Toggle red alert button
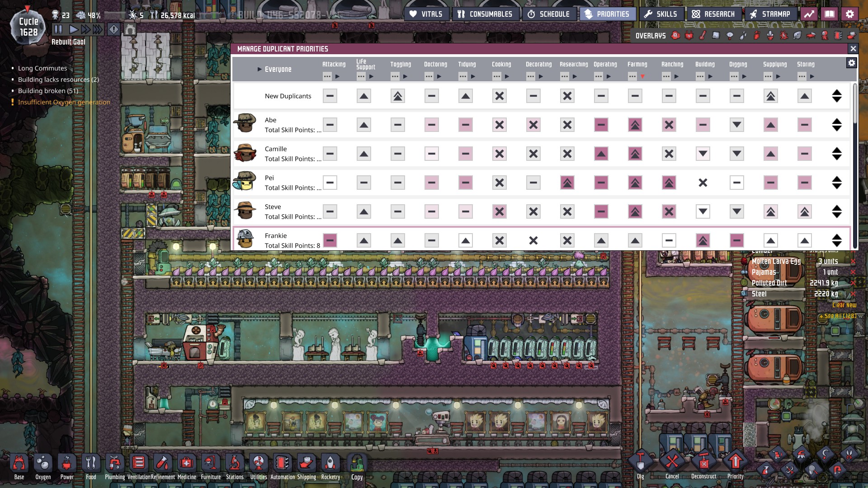Viewport: 868px width, 488px height. (x=114, y=30)
